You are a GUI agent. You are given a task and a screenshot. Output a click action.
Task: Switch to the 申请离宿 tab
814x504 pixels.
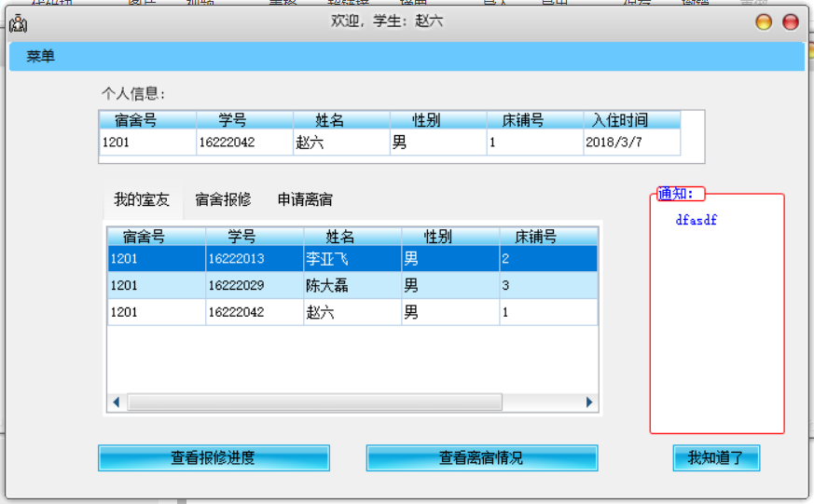pyautogui.click(x=305, y=199)
